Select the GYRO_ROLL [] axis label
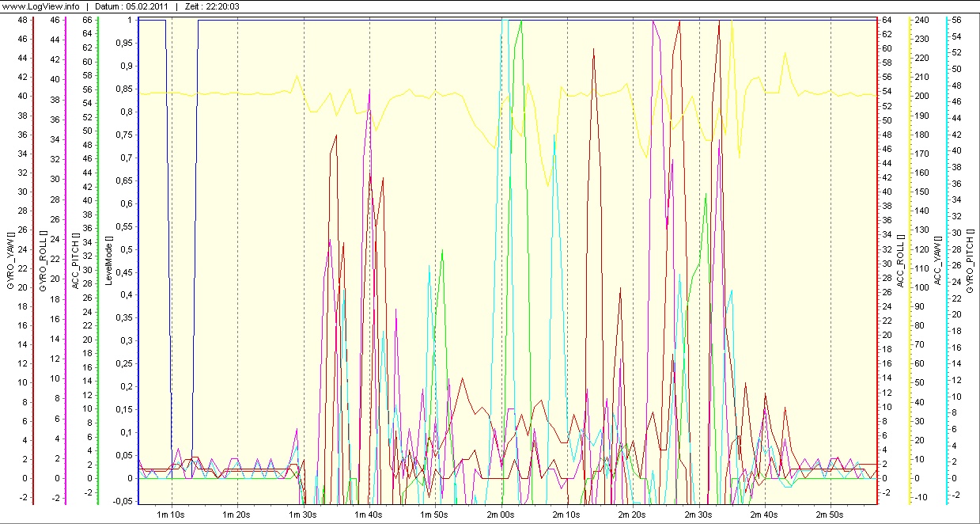The height and width of the screenshot is (524, 980). 44,262
